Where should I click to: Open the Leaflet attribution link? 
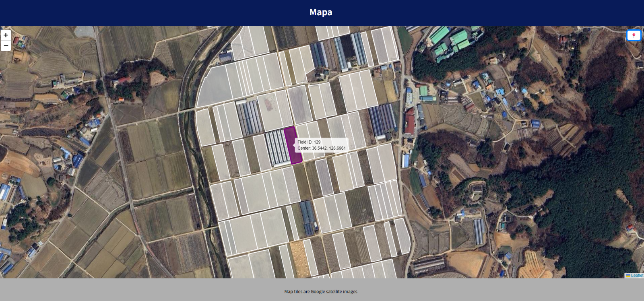click(637, 276)
